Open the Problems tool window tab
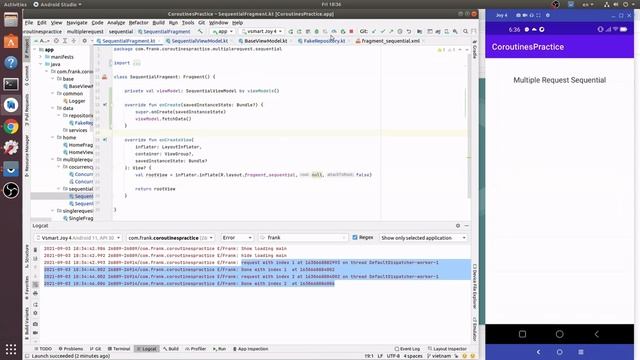Screen dimensions: 640x360 click(71, 349)
